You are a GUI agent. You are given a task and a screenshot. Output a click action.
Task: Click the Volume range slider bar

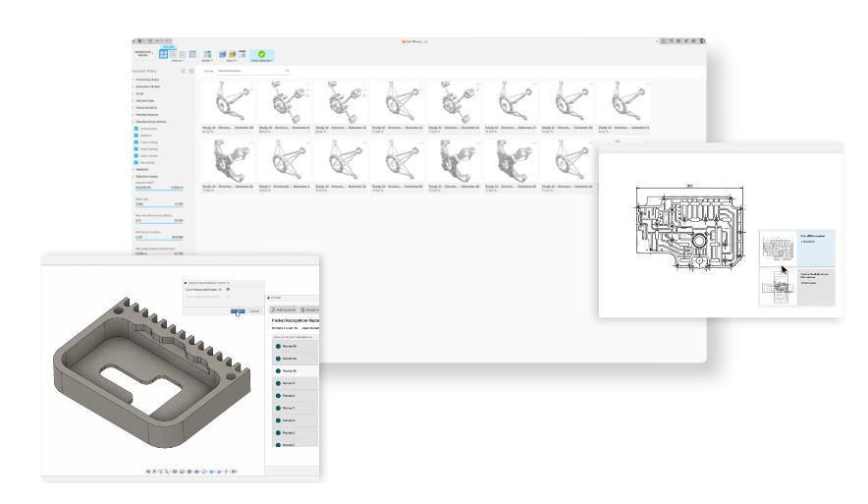[x=157, y=189]
